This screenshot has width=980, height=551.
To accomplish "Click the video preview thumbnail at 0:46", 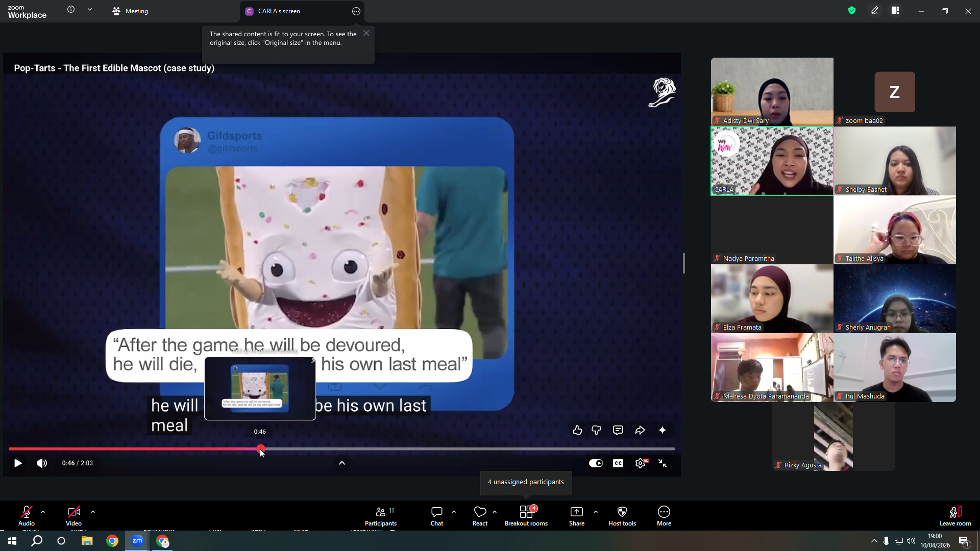I will (x=260, y=389).
